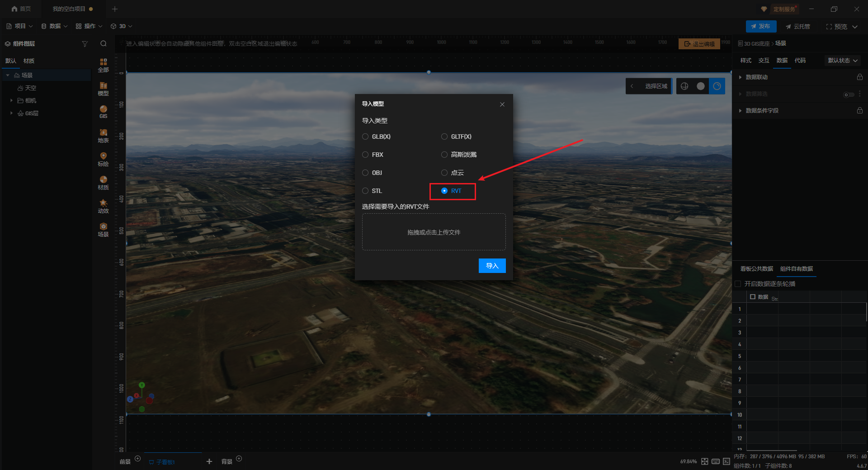The width and height of the screenshot is (868, 470).
Task: Switch to the 交互 tab
Action: click(x=764, y=61)
